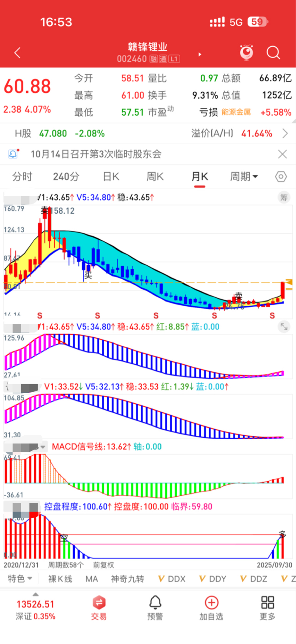Tap 加自选 add to watchlist
Screen dimensions: 296x644
[211, 608]
